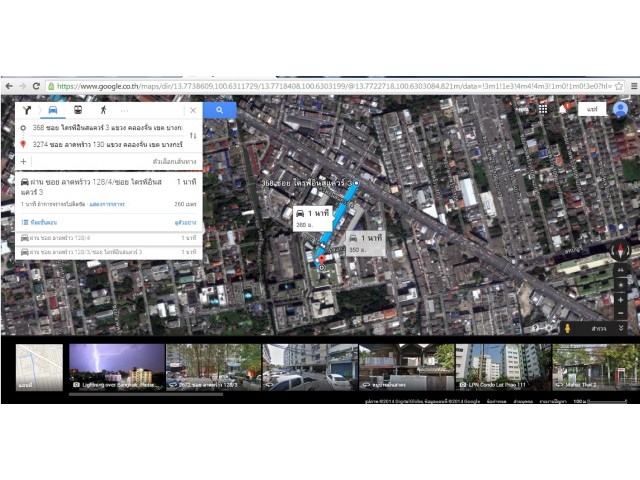Viewport: 640px width, 480px height.
Task: Click the destination red pin on map
Action: coord(322,260)
